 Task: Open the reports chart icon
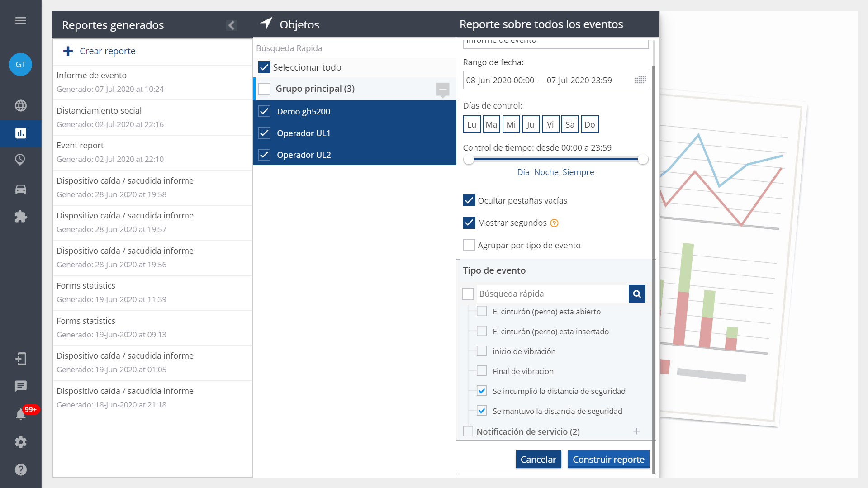click(x=21, y=133)
